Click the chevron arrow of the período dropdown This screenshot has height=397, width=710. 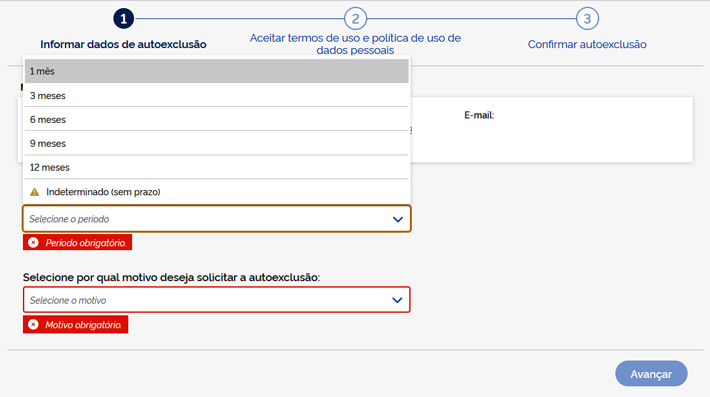[x=398, y=219]
